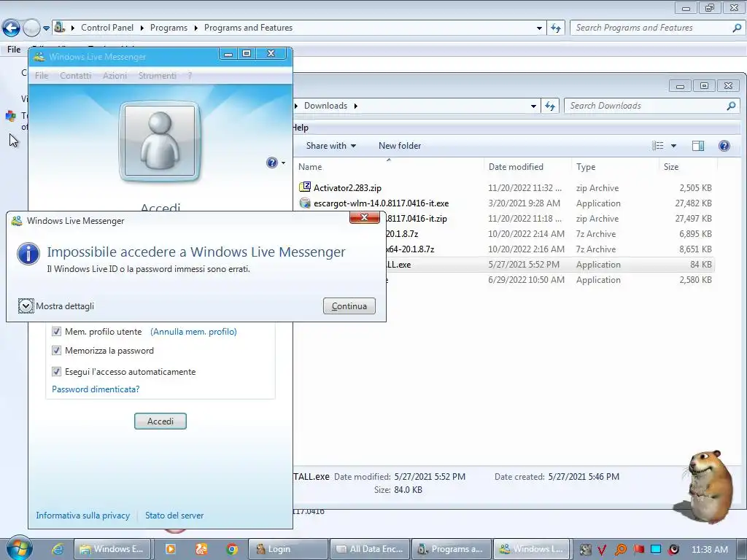Screen dimensions: 747x560
Task: Refresh the Downloads folder window
Action: pos(550,106)
